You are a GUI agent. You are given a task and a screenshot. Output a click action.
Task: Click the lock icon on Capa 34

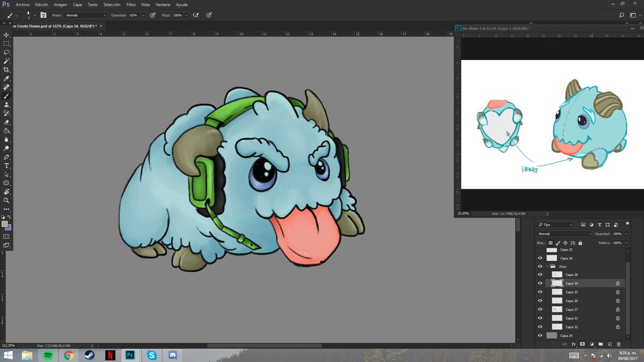pos(618,283)
